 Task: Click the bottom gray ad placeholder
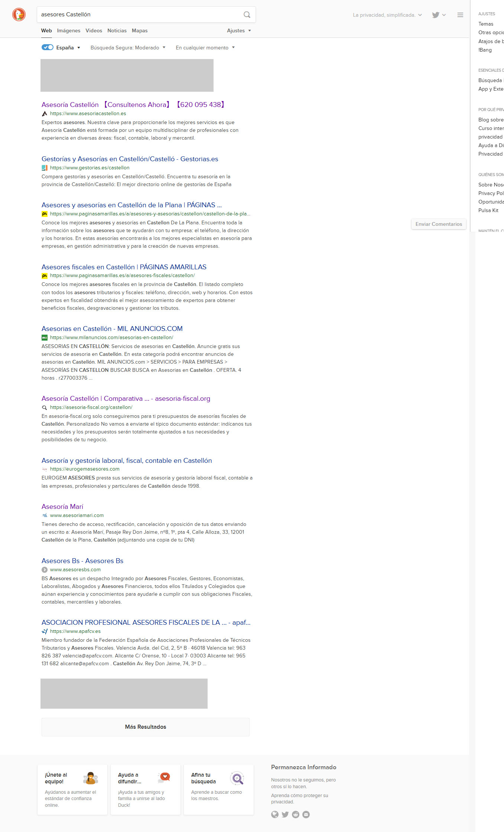(x=124, y=693)
